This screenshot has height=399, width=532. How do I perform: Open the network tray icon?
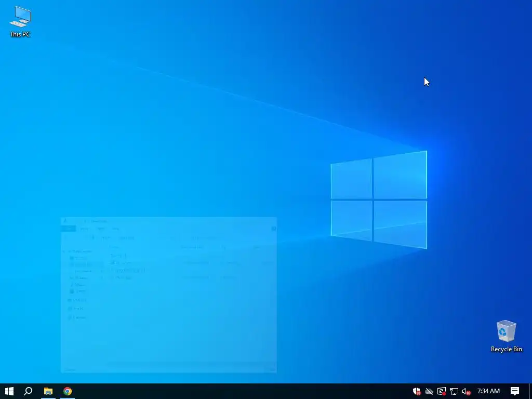coord(454,391)
